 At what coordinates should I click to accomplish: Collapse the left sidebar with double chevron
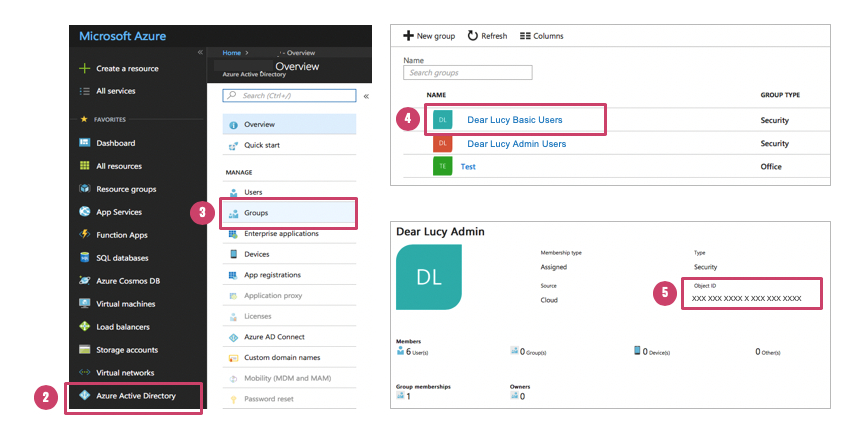[200, 51]
